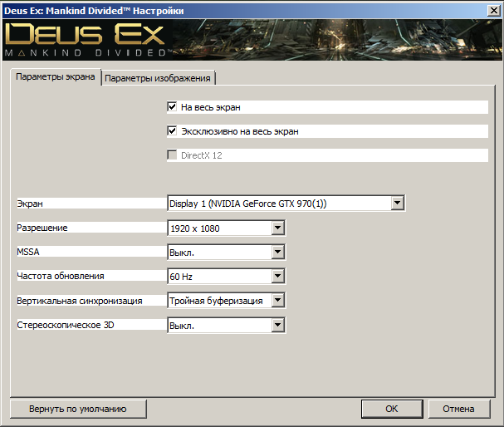Open the Параметры изображения tab
Viewport: 504px width, 427px height.
(158, 78)
